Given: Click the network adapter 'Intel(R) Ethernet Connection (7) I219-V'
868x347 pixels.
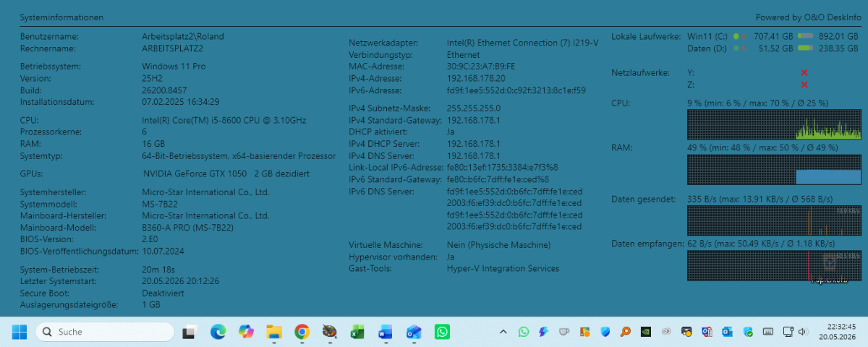Looking at the screenshot, I should [522, 43].
